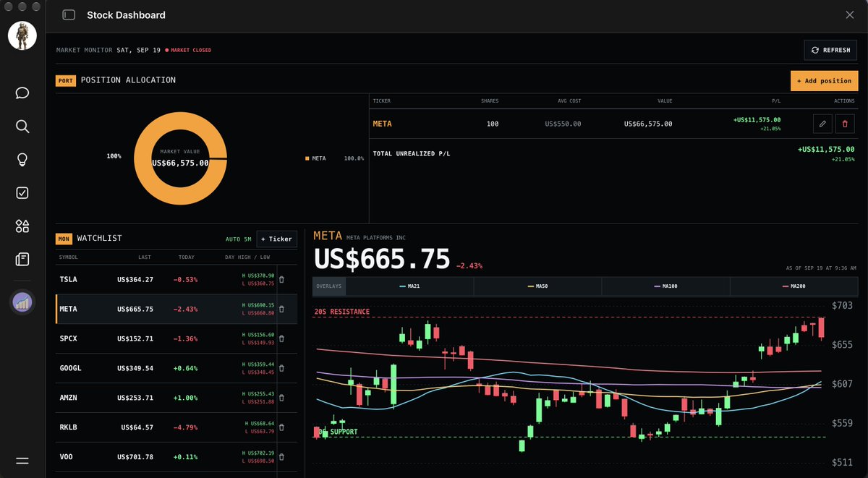Screen dimensions: 868x478
Task: Click the green SUPPORT label on chart
Action: pyautogui.click(x=339, y=432)
